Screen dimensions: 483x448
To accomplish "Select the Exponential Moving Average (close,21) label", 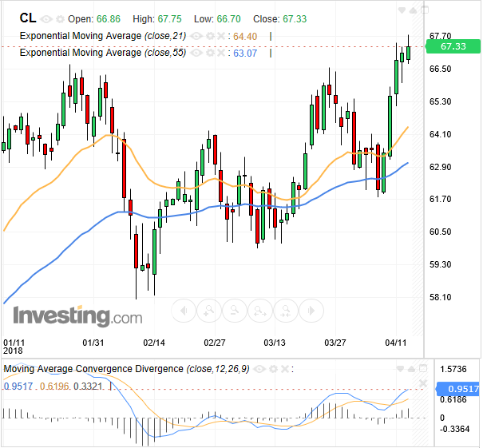I will click(103, 37).
